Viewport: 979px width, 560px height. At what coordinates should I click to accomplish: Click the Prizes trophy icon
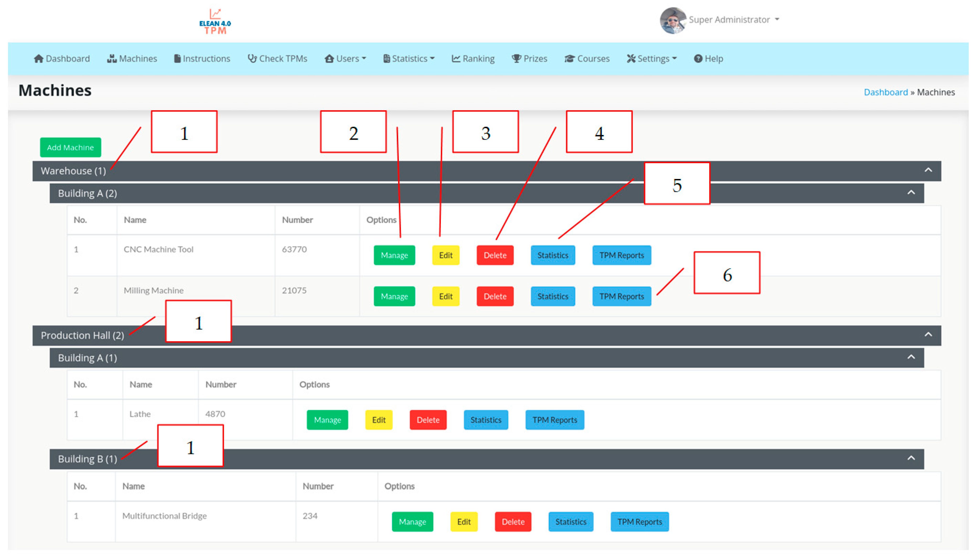(516, 58)
